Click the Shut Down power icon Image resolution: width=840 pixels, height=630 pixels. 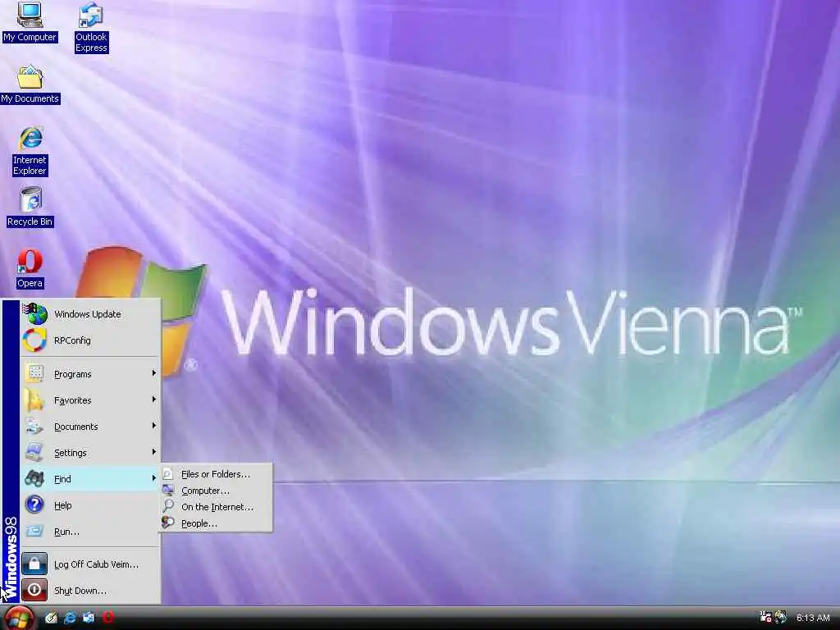click(34, 590)
